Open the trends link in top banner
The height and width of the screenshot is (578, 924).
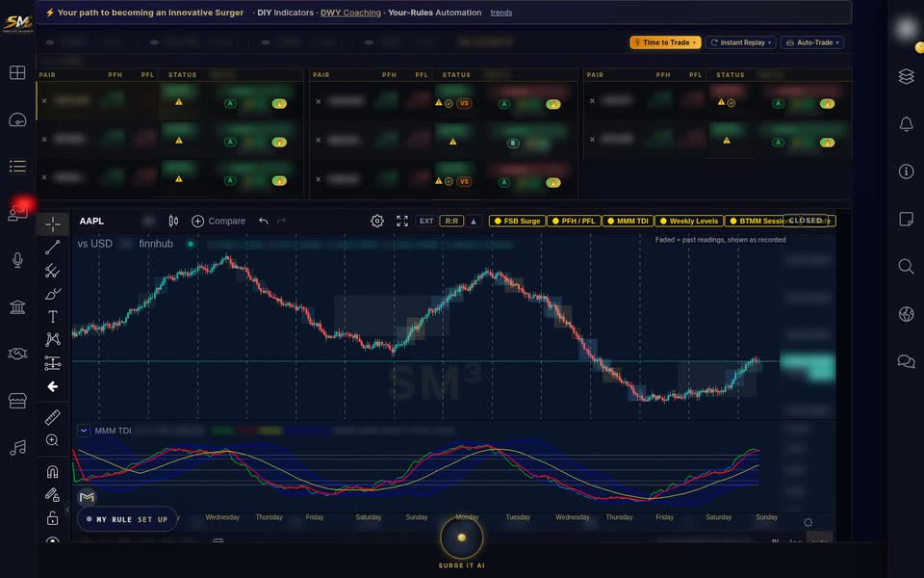tap(500, 13)
